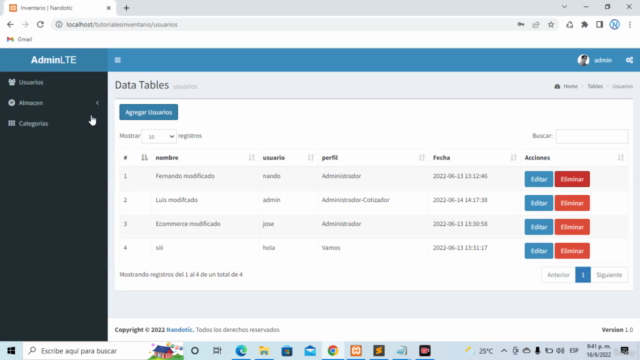
Task: Expand the Almacen submenu arrow
Action: 97,103
